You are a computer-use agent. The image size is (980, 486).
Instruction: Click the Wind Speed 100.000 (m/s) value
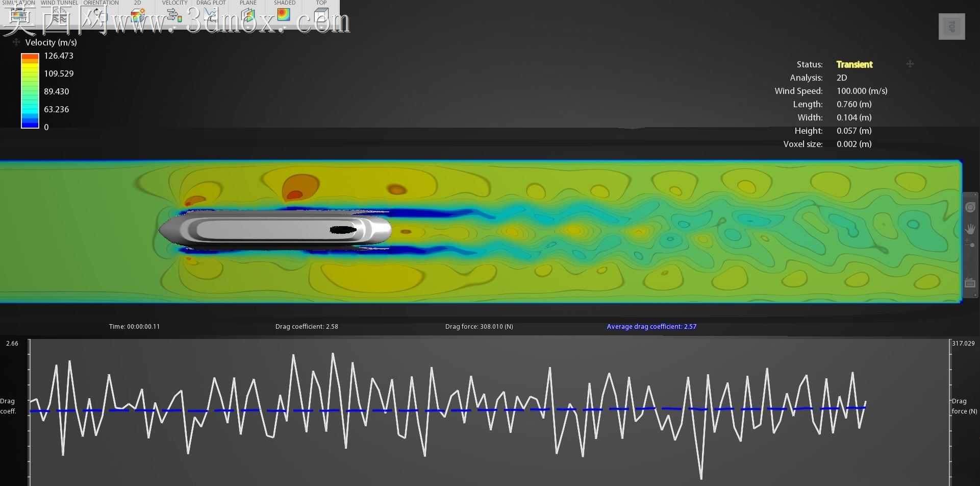pos(862,91)
